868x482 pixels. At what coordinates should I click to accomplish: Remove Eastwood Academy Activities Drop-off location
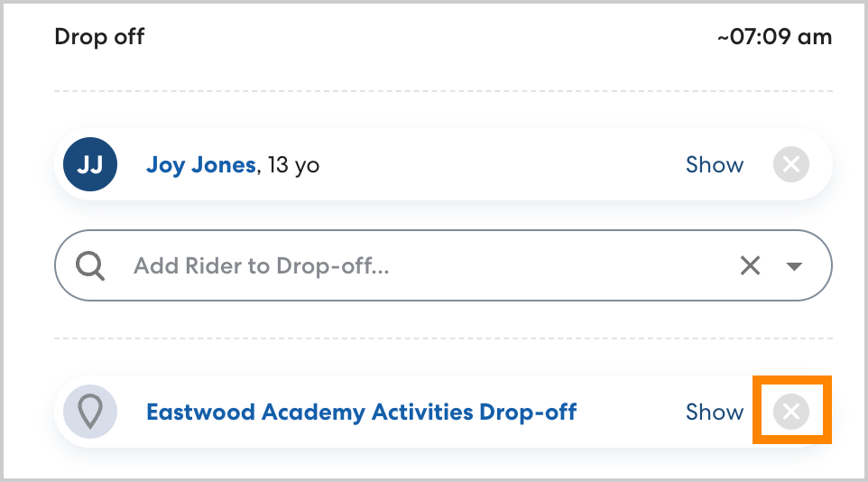pyautogui.click(x=791, y=412)
